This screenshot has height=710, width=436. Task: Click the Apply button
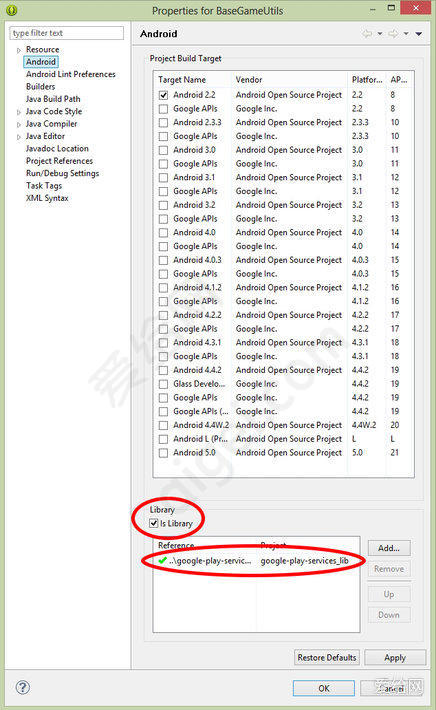coord(395,657)
